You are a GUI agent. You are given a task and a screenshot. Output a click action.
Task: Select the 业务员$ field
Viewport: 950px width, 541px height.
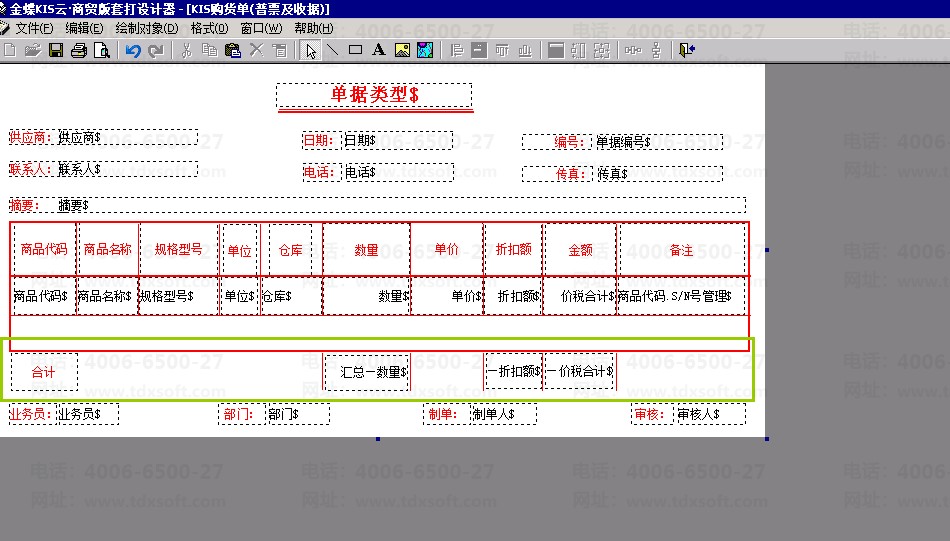(87, 414)
